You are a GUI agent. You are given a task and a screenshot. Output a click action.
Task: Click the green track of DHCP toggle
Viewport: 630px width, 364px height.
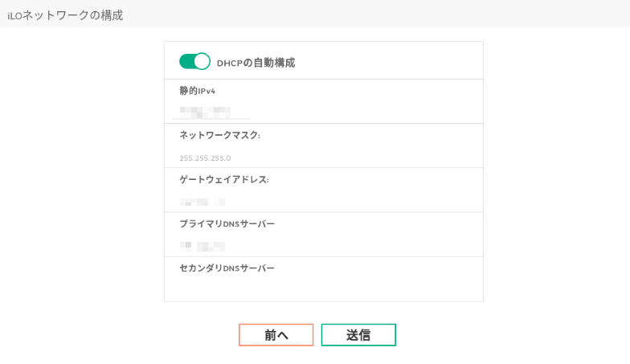(186, 62)
